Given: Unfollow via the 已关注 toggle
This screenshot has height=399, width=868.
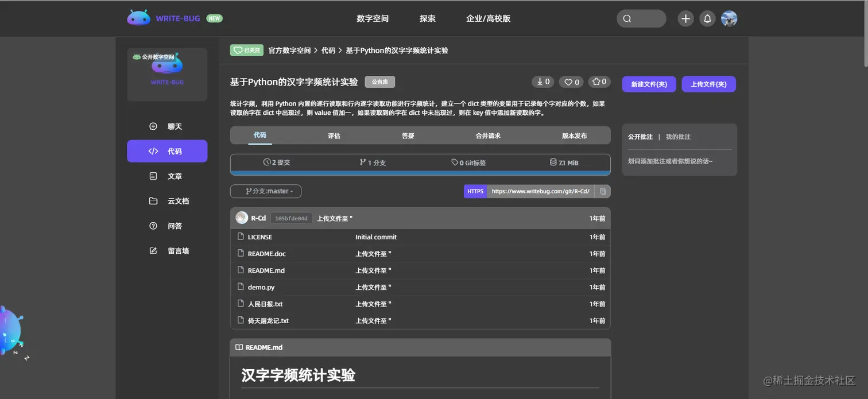Looking at the screenshot, I should pos(246,50).
